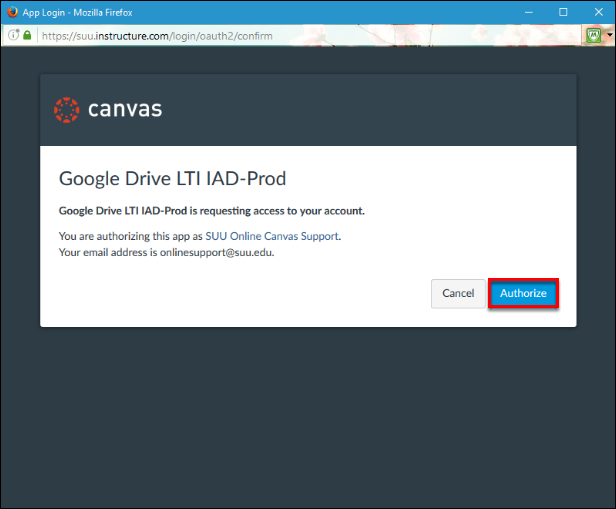
Task: Expand the extension dropdown arrow
Action: [x=610, y=35]
